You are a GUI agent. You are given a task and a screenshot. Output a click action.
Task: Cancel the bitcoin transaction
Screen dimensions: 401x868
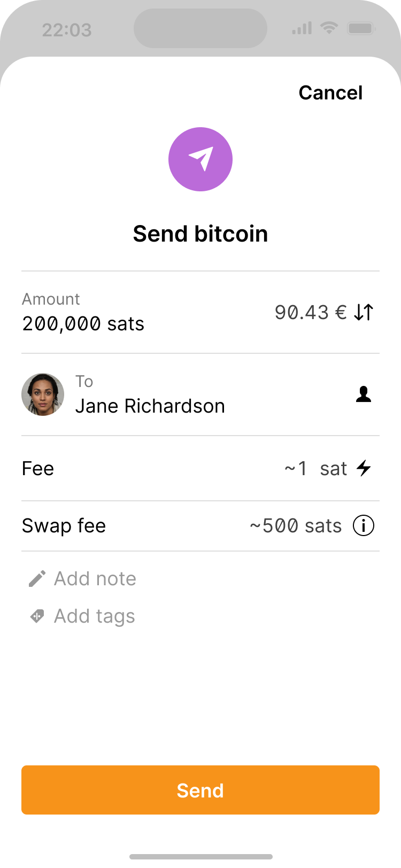click(330, 92)
